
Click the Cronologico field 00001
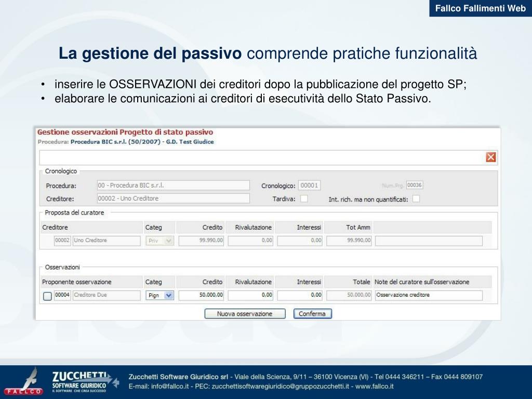coord(309,185)
